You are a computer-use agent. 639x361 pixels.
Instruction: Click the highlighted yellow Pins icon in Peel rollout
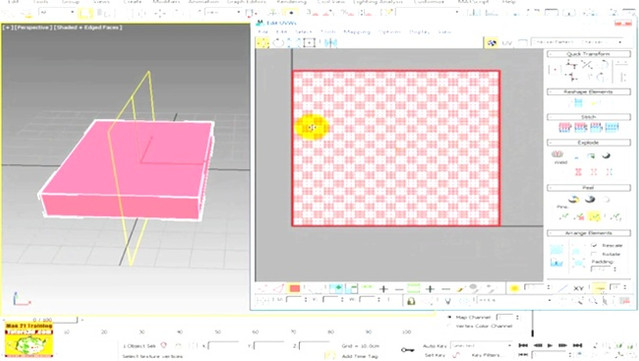coord(594,217)
